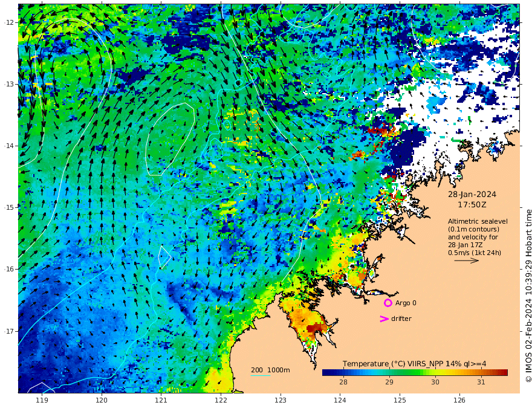This screenshot has height=411, width=532.
Task: Click the 'Temperature (°C) VIIRS_NPP 14% ql>=4' title
Action: pyautogui.click(x=414, y=364)
